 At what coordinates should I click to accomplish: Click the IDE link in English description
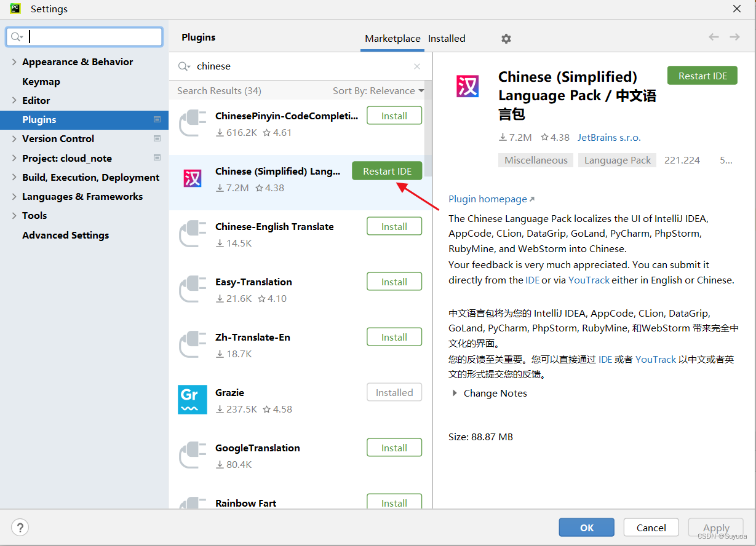coord(532,280)
